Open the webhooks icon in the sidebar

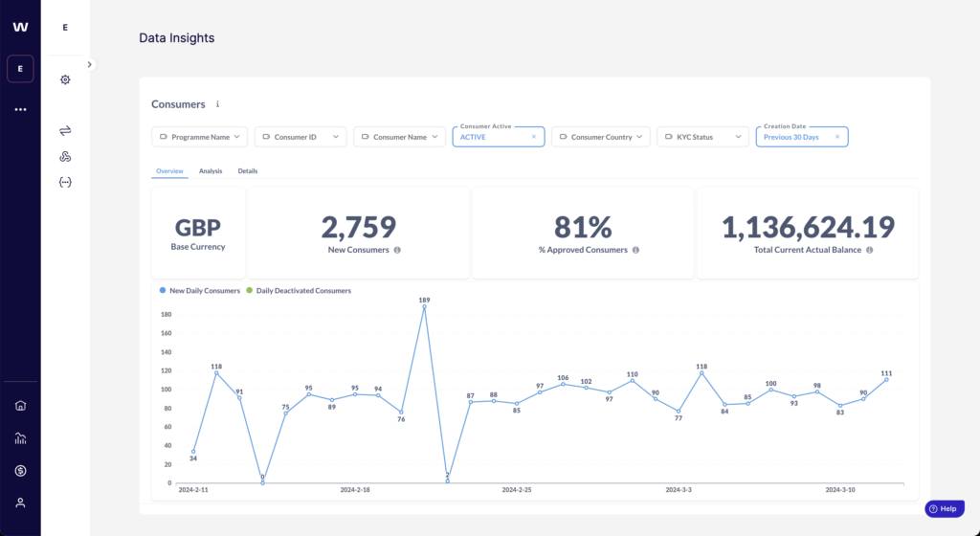pos(65,156)
